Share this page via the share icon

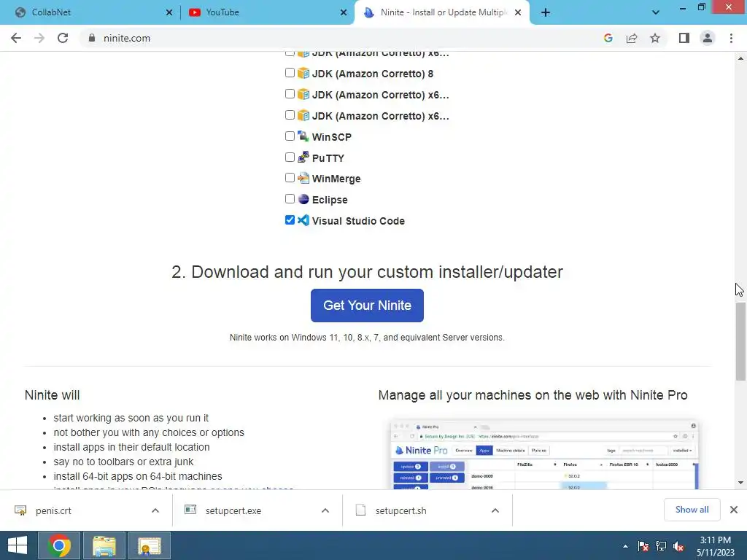coord(632,38)
